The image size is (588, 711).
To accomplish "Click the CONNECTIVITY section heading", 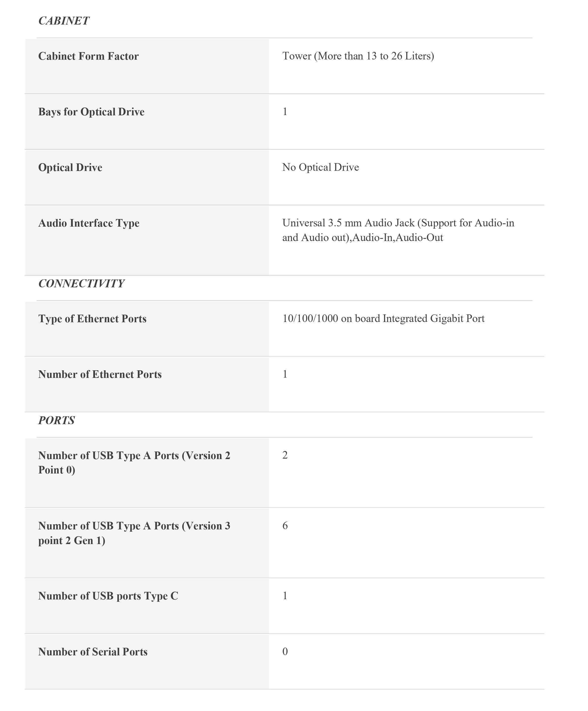I will 81,283.
